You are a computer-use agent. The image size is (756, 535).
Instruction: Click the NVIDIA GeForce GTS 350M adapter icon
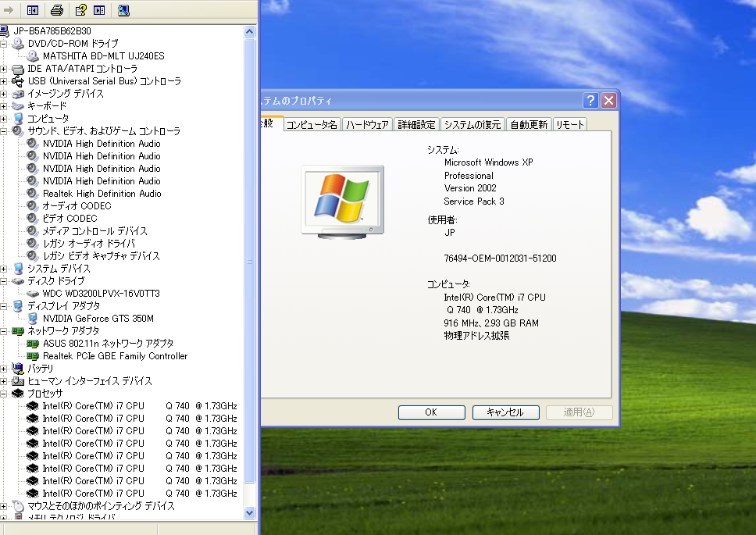tap(32, 319)
